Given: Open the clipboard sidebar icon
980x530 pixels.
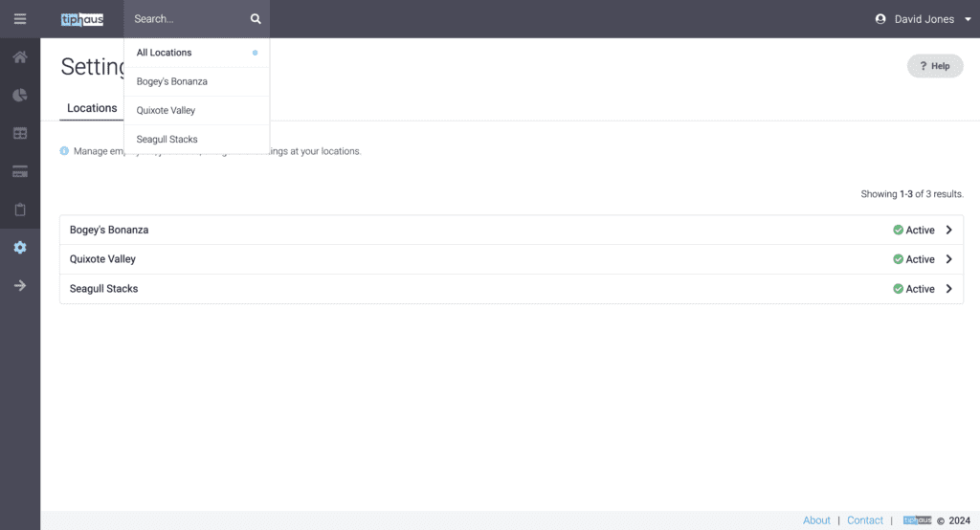Looking at the screenshot, I should click(x=20, y=210).
